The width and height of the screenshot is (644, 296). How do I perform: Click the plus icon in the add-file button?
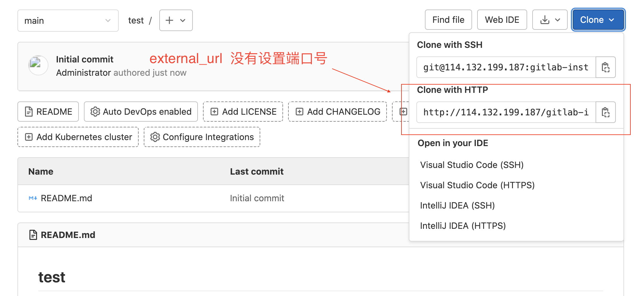pyautogui.click(x=169, y=20)
